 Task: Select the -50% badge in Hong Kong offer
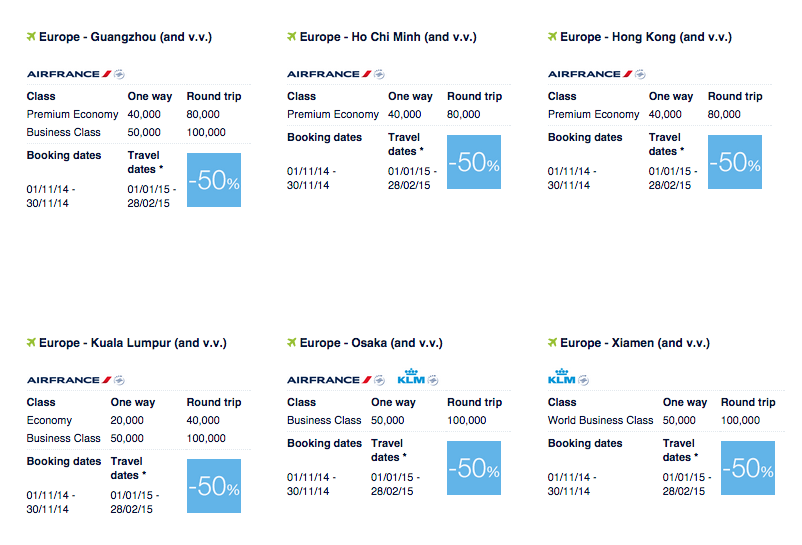pos(735,162)
